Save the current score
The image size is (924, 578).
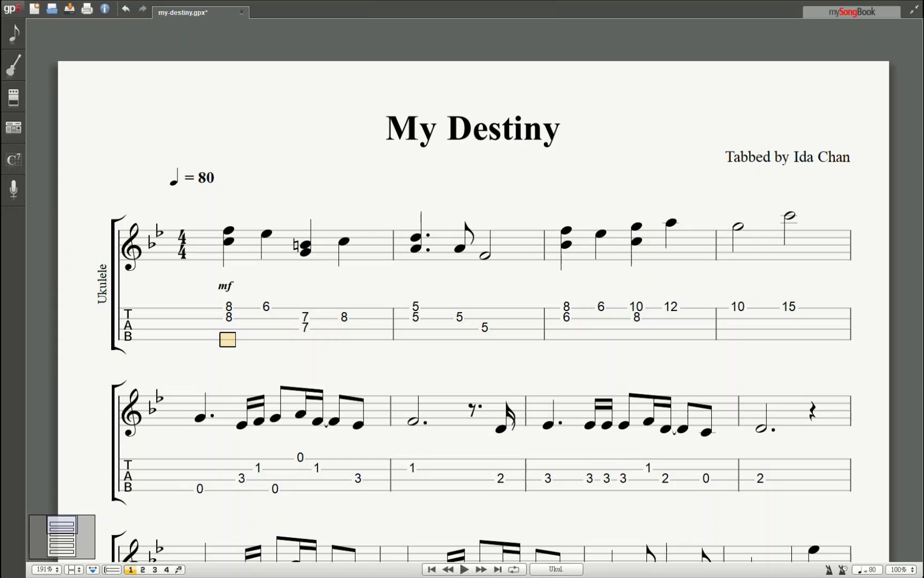[x=70, y=9]
